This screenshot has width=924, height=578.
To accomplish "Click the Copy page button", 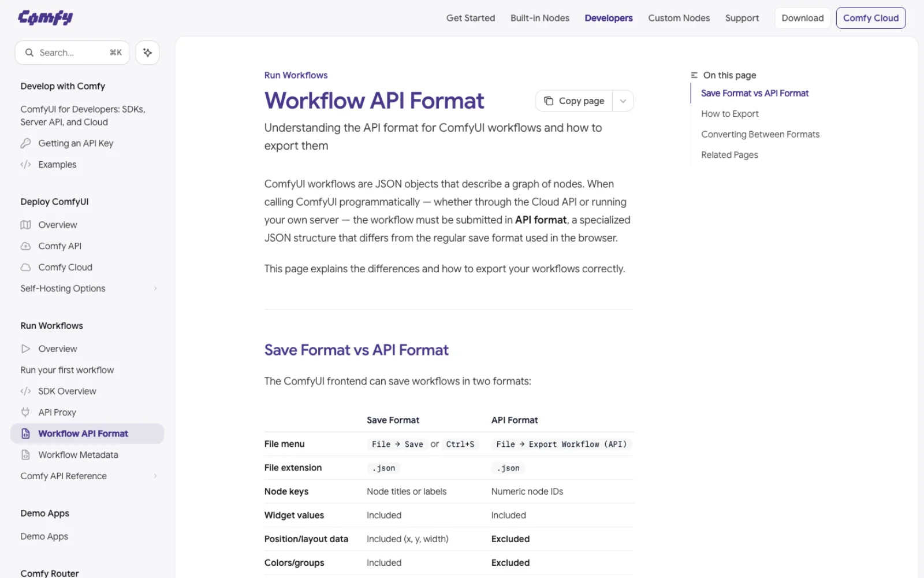I will coord(574,101).
